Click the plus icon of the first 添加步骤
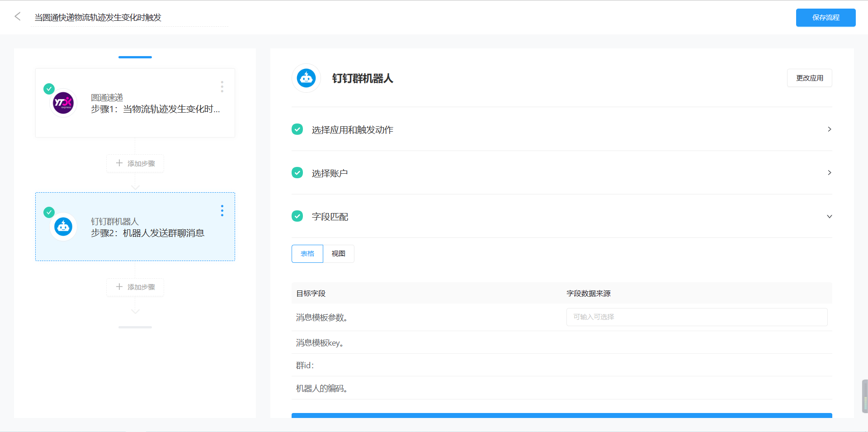Image resolution: width=868 pixels, height=432 pixels. [x=119, y=163]
